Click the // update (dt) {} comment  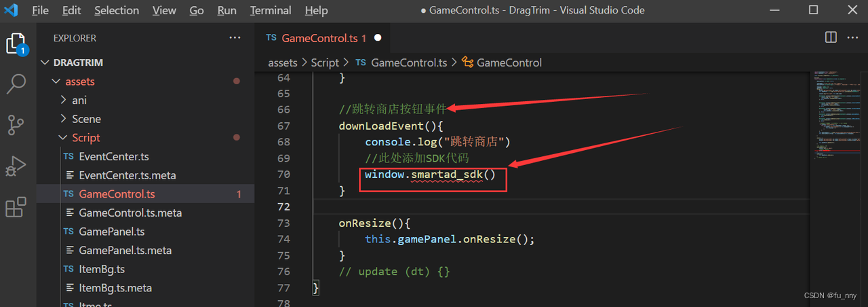[x=395, y=272]
